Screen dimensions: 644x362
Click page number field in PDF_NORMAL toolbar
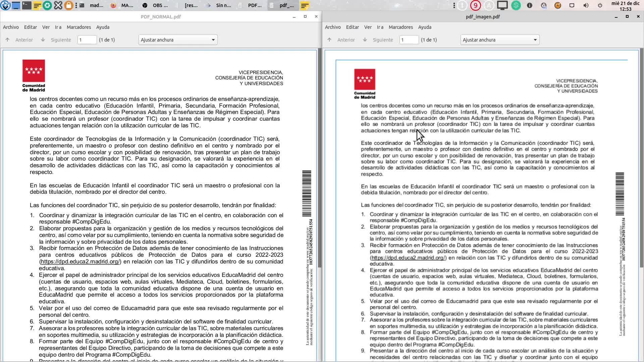point(87,40)
